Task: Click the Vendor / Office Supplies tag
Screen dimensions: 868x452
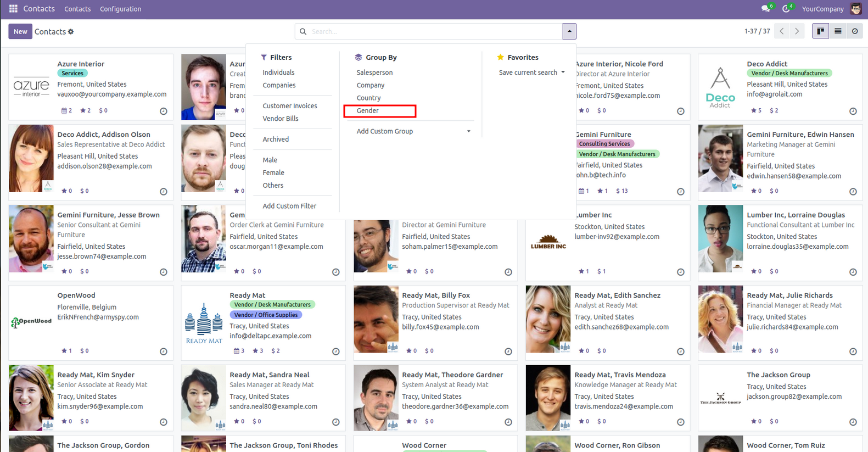Action: [x=266, y=315]
